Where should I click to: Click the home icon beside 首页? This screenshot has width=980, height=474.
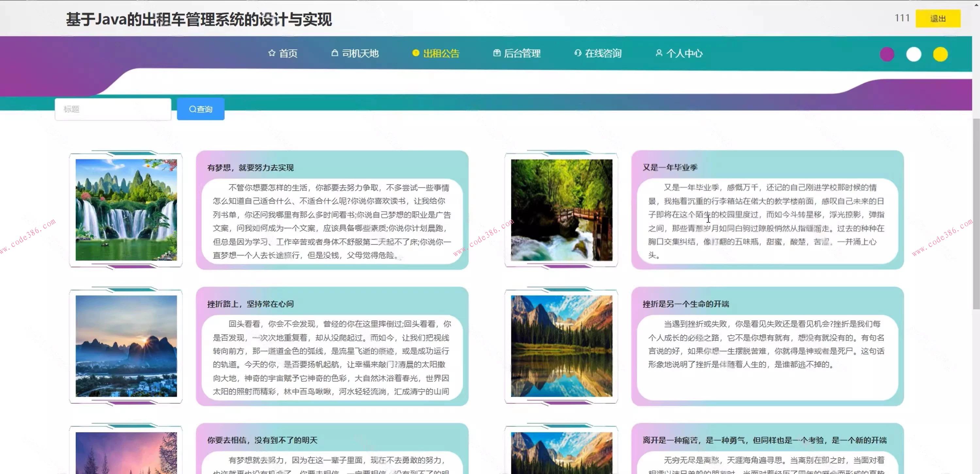[272, 53]
